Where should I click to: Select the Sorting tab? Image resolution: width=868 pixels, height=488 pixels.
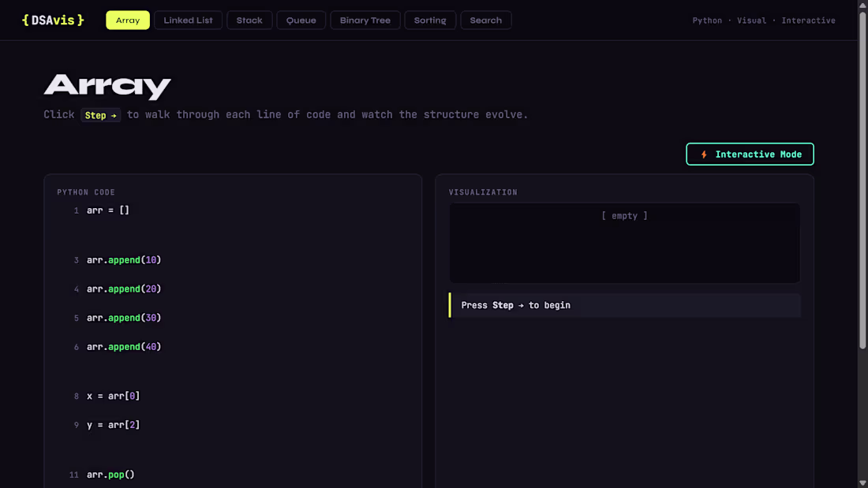click(x=430, y=20)
